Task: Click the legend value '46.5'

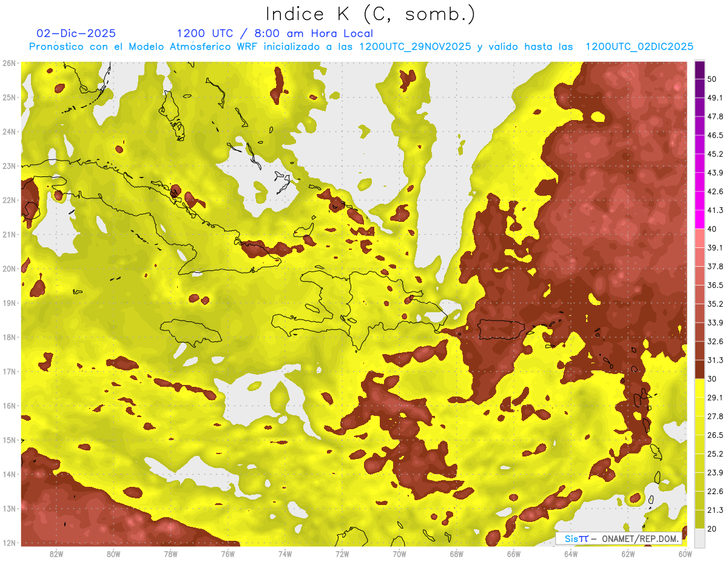Action: coord(715,135)
